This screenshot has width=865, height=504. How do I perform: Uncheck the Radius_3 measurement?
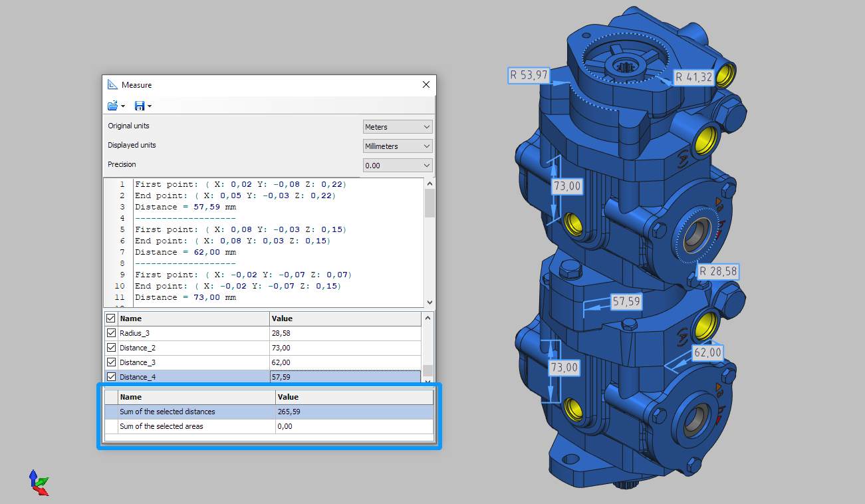click(x=110, y=332)
